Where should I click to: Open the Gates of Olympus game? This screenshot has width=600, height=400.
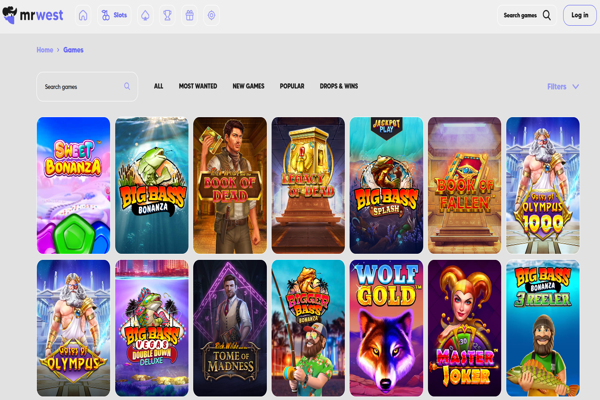[73, 328]
